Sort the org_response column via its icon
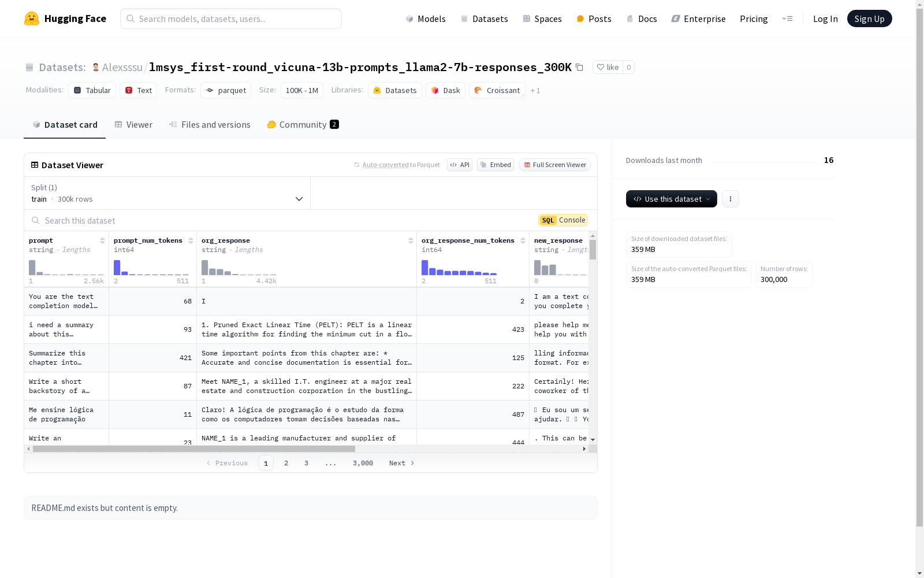Screen dimensions: 924x578 411,240
